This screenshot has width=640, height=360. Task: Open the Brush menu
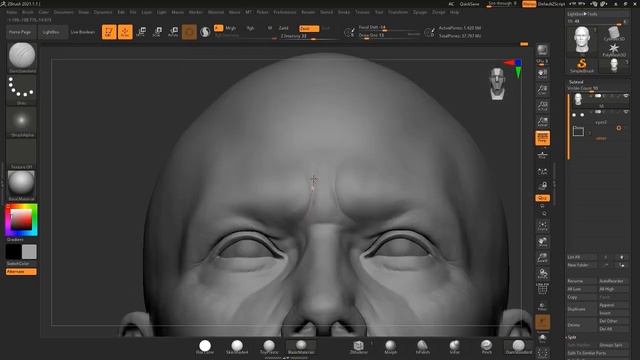(x=28, y=12)
